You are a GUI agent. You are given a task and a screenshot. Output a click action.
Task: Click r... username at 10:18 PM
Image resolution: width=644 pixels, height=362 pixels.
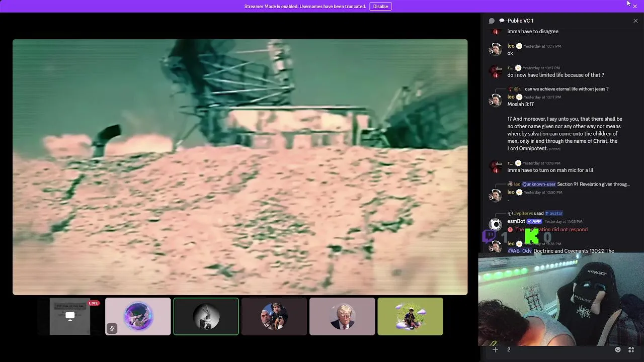pos(510,163)
